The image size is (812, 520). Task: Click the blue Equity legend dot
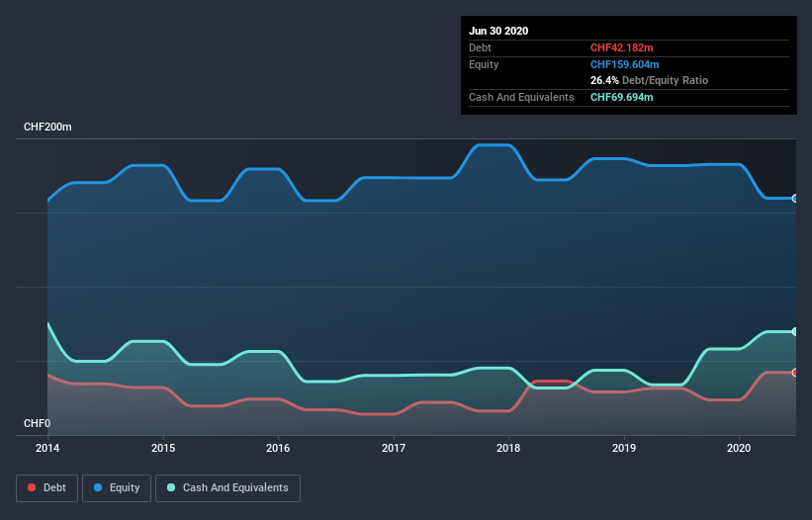(x=98, y=487)
